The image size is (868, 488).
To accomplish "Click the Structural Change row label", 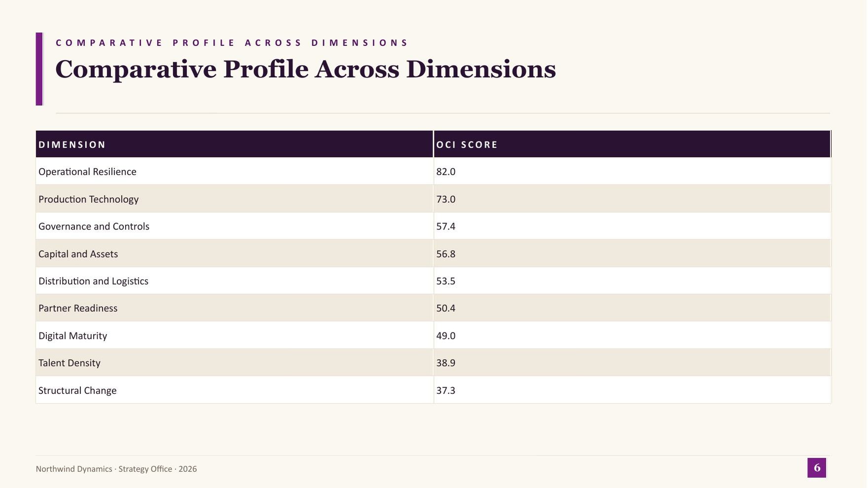I will [77, 390].
